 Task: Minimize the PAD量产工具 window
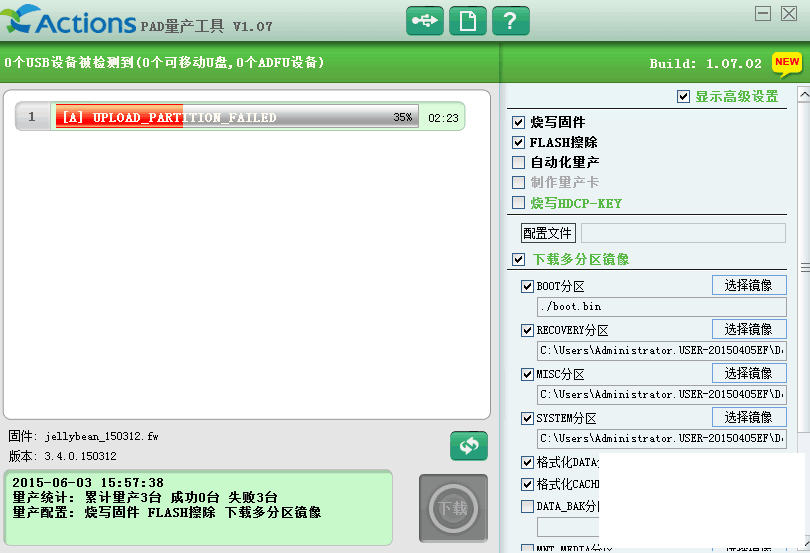(762, 13)
